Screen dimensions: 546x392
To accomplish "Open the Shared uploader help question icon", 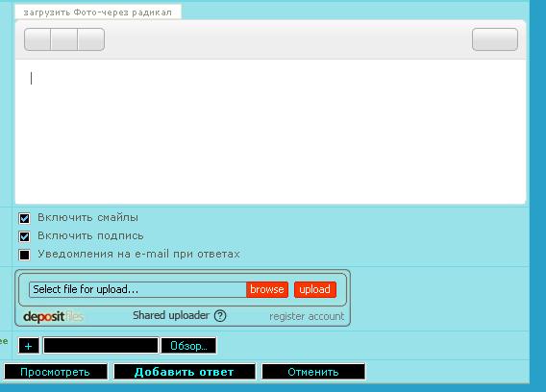I will click(x=220, y=316).
